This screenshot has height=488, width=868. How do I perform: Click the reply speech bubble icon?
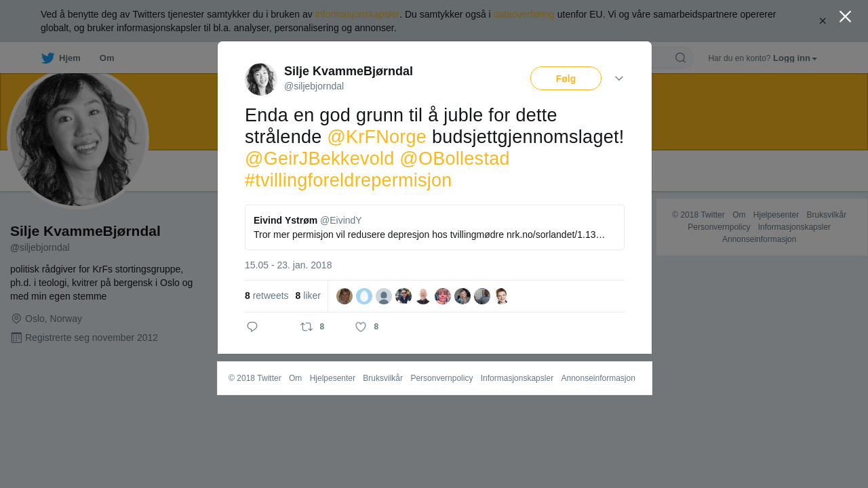pos(252,327)
